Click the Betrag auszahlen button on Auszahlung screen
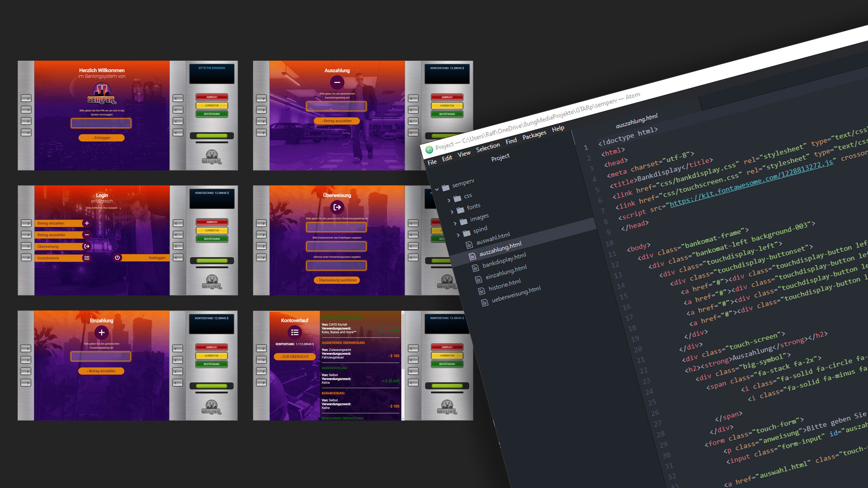The image size is (868, 488). [337, 121]
